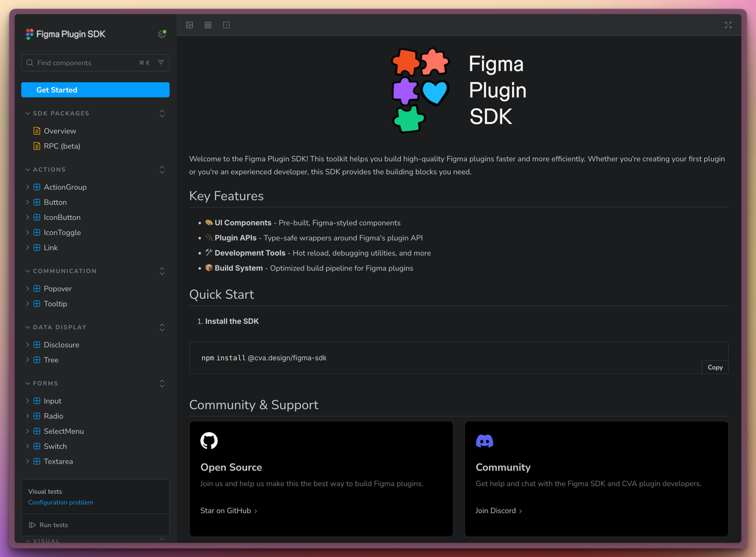Click the Tree component icon
Image resolution: width=756 pixels, height=557 pixels.
point(37,360)
